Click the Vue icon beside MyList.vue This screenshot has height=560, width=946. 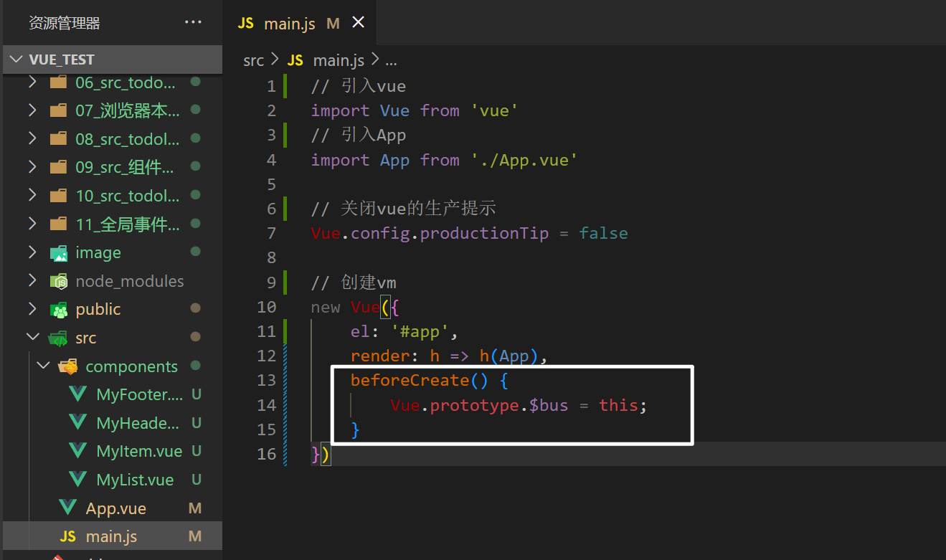[x=78, y=480]
